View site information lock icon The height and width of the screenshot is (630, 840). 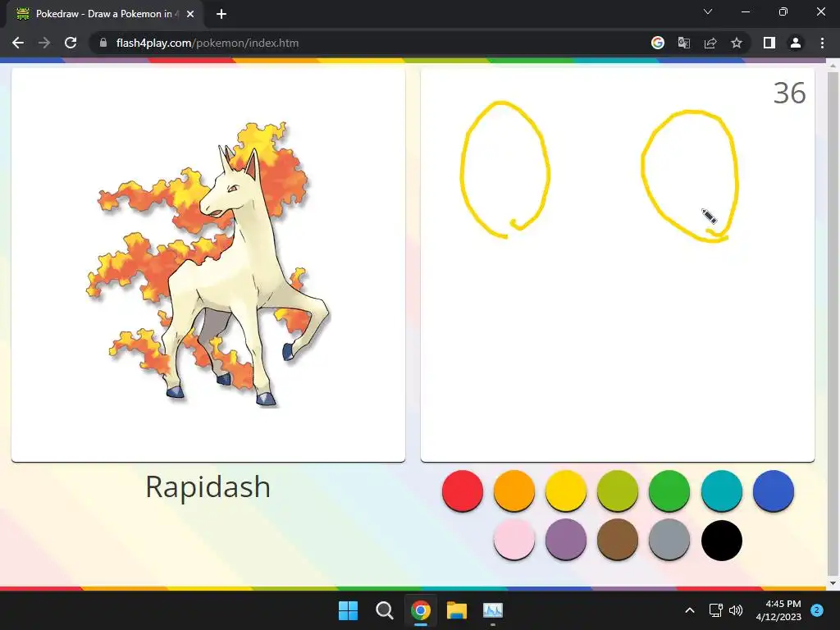pyautogui.click(x=103, y=43)
